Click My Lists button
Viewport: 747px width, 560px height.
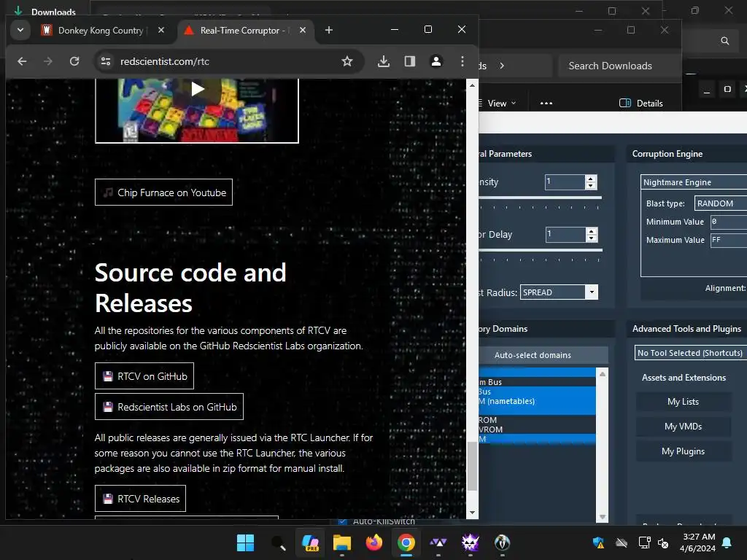(x=683, y=402)
